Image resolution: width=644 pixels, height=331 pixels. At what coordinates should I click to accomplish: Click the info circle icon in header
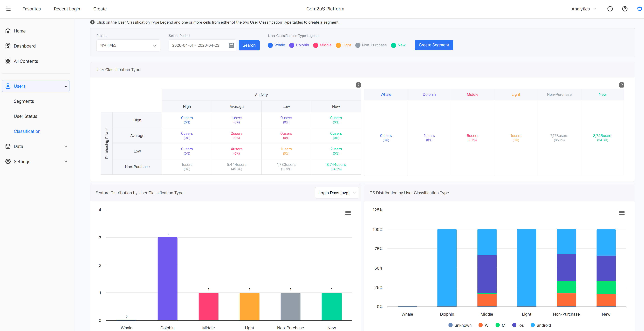[610, 9]
